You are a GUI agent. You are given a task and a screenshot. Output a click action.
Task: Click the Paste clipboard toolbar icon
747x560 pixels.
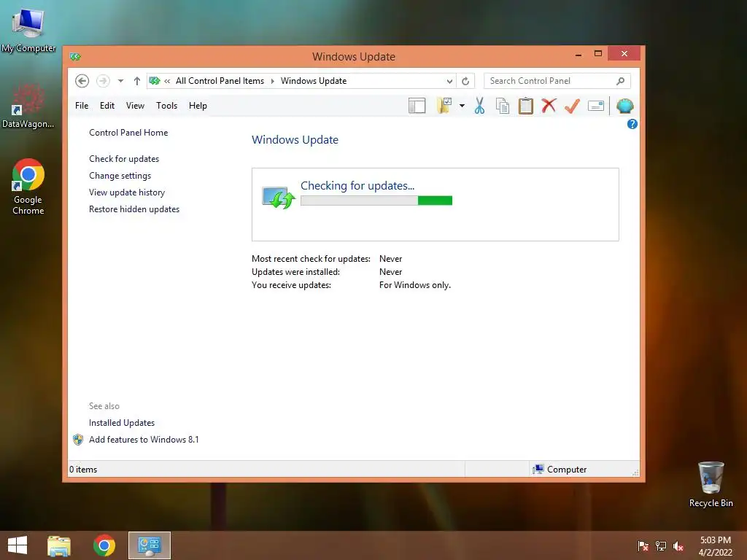click(525, 106)
